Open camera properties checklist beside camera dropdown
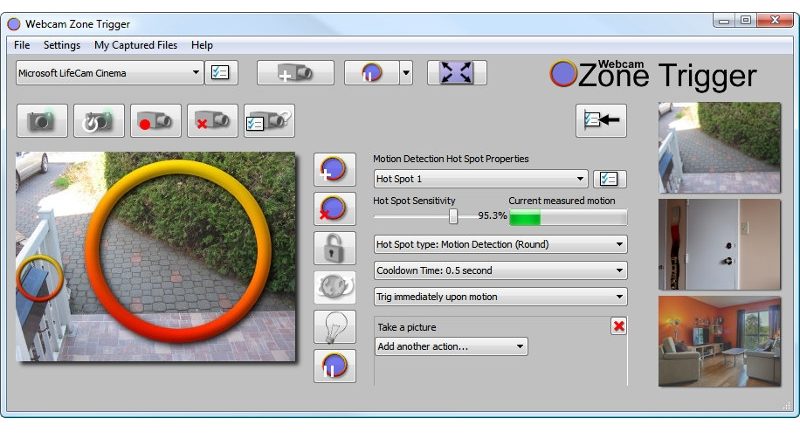Screen dimensions: 800x434 pyautogui.click(x=221, y=72)
